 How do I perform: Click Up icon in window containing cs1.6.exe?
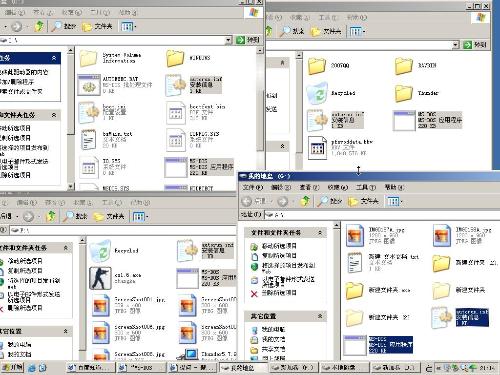pyautogui.click(x=50, y=216)
